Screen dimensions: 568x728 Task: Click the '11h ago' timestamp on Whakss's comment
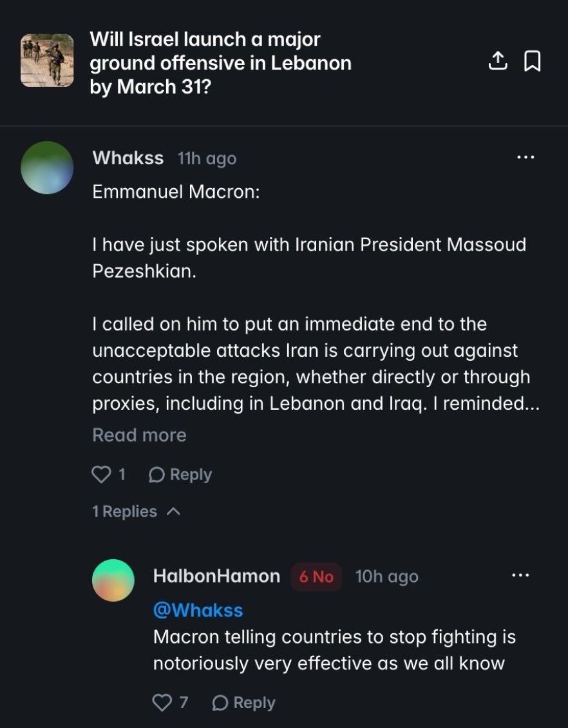(x=205, y=158)
